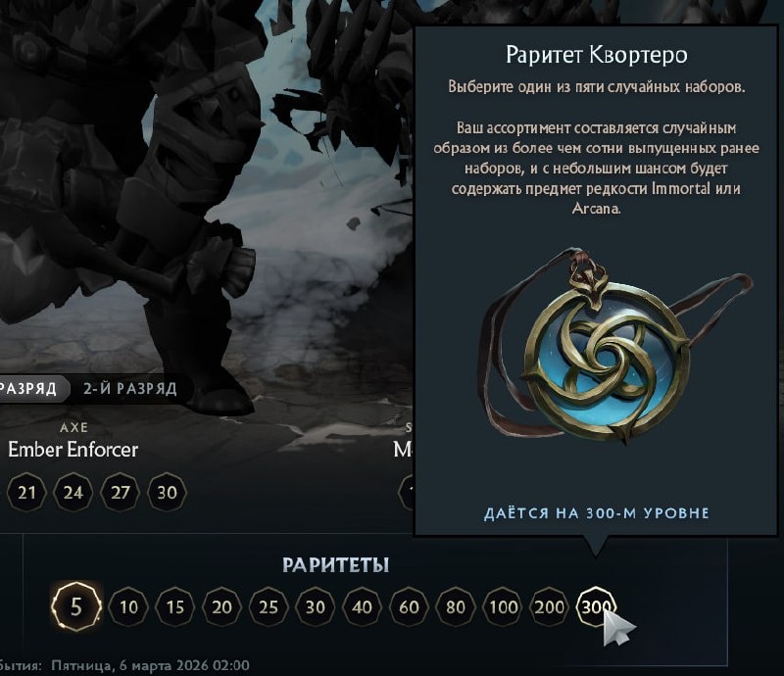Viewport: 784px width, 676px height.
Task: Select the level 5 rarity badge
Action: pos(76,606)
